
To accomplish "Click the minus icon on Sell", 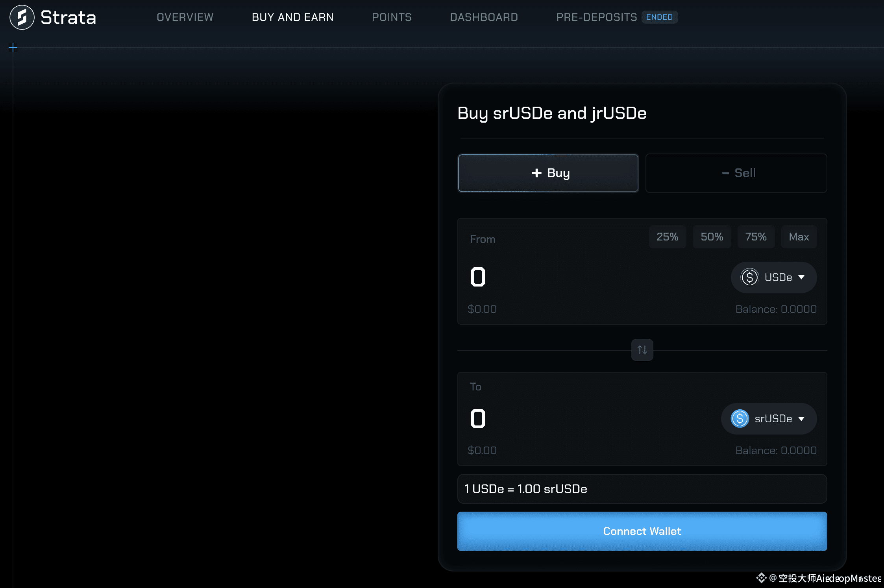I will click(725, 173).
